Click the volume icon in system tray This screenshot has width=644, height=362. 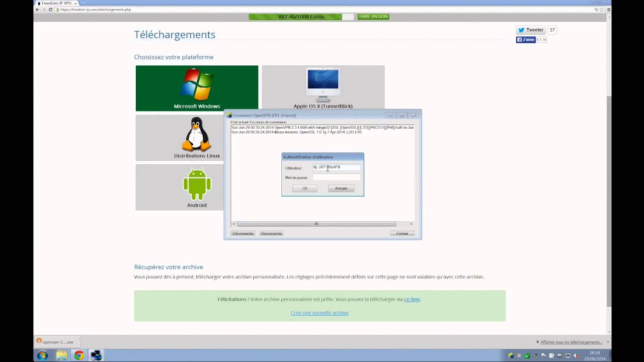[x=576, y=356]
